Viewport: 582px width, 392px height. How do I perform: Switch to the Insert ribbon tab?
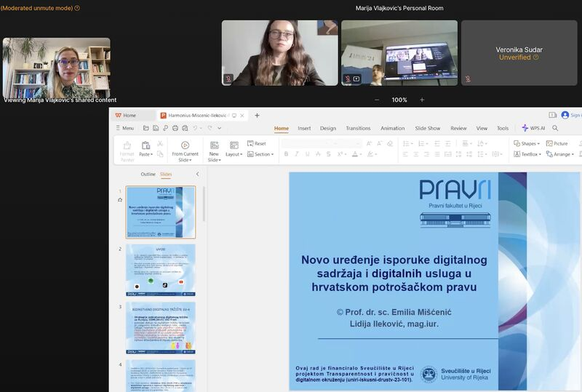coord(304,128)
